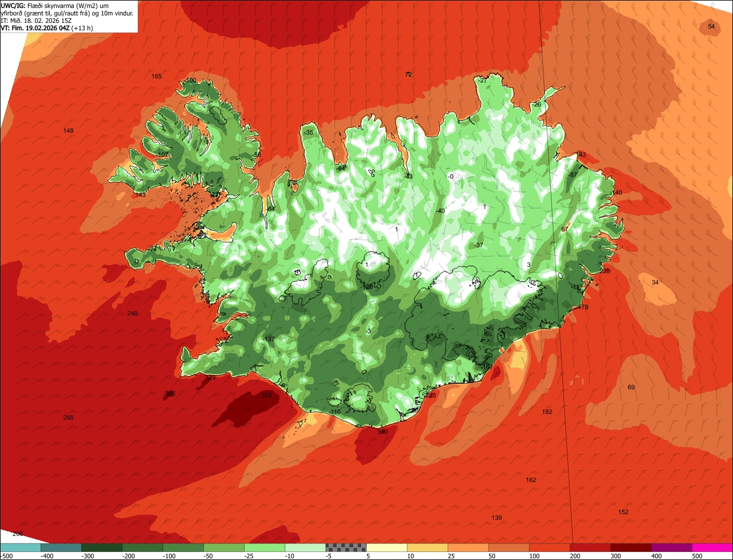
Task: Click the map value -40
Action: coord(440,211)
